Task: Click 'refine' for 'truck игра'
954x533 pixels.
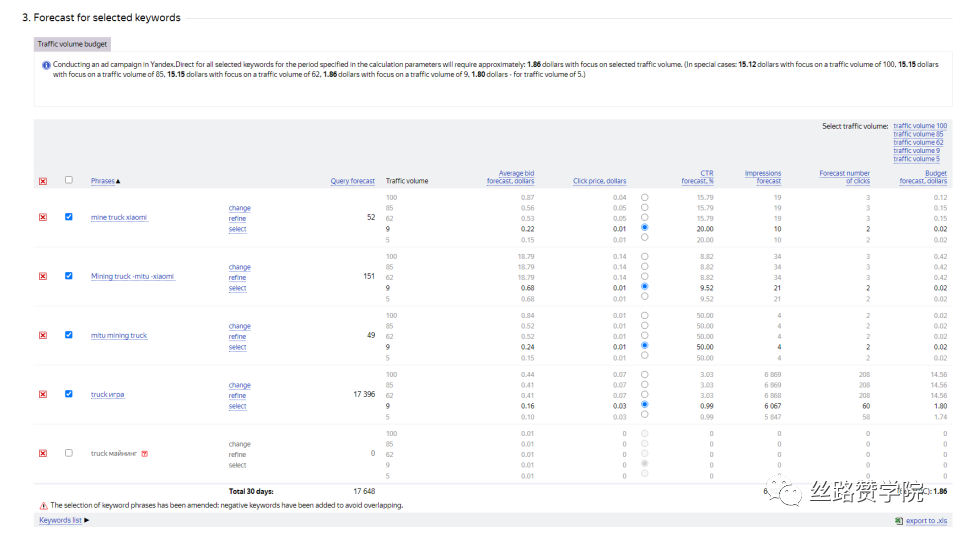Action: (237, 395)
